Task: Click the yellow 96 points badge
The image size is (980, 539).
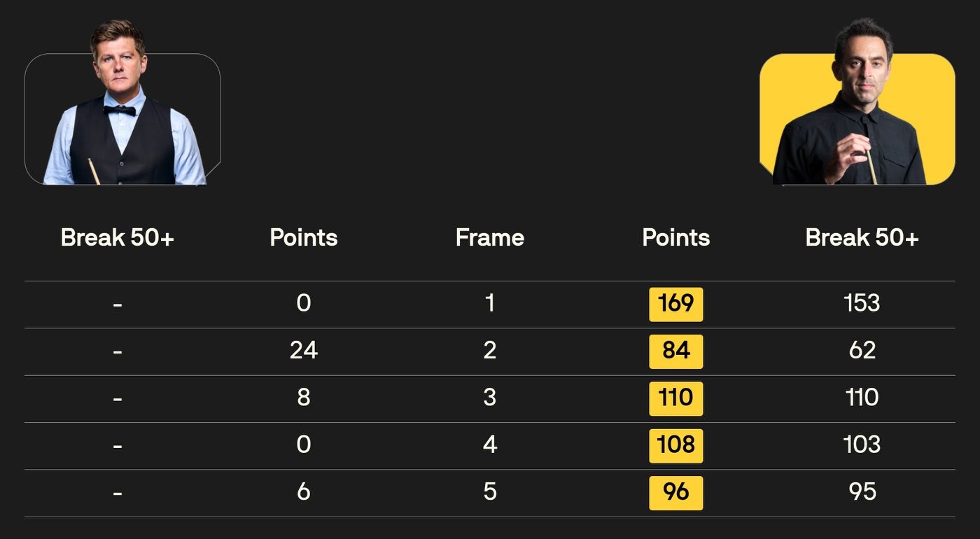Action: point(675,492)
